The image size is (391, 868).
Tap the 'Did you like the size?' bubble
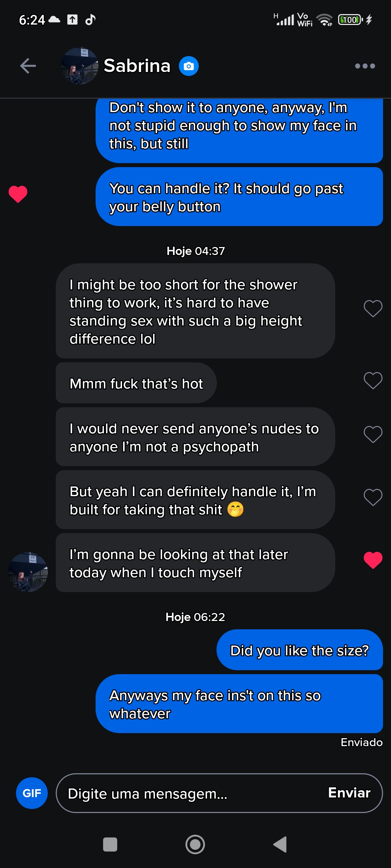(x=299, y=650)
